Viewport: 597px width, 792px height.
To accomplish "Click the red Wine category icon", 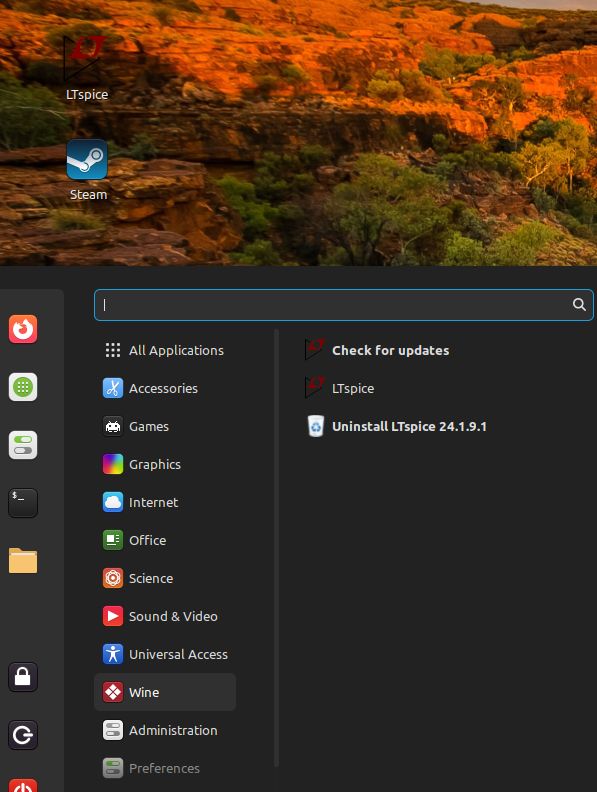I will pyautogui.click(x=113, y=692).
